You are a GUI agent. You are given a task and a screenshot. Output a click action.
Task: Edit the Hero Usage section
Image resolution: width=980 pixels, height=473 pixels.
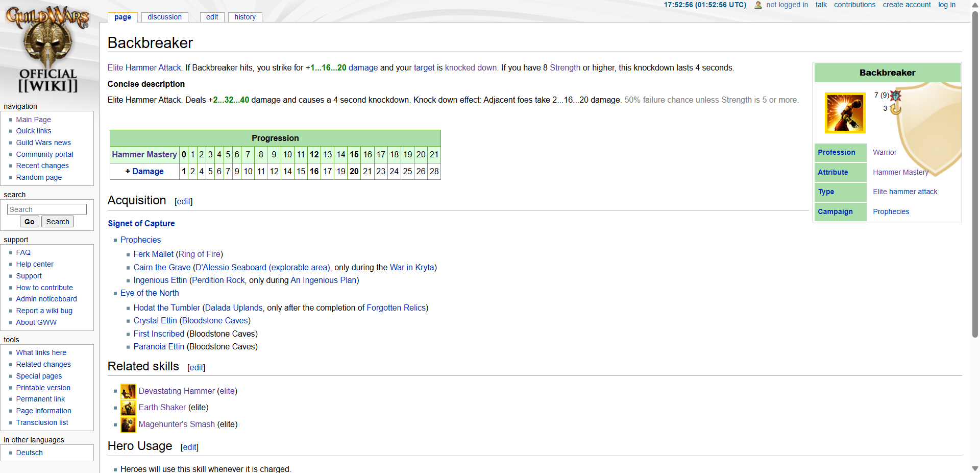click(189, 447)
